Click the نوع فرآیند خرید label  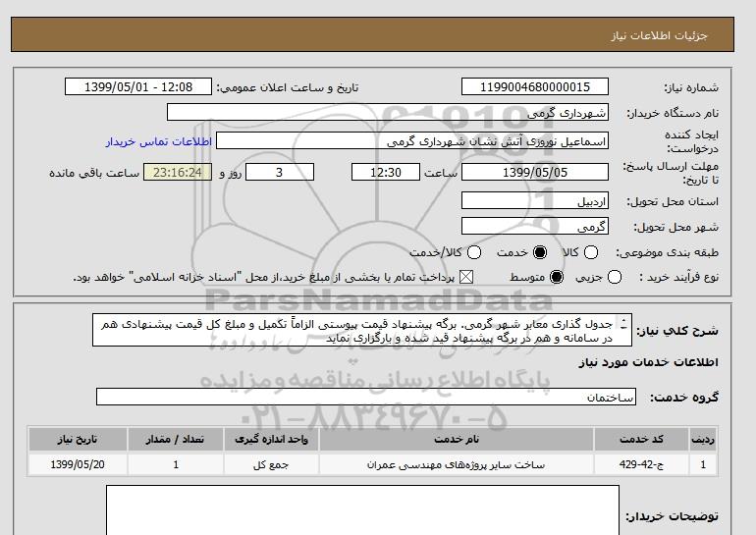678,277
